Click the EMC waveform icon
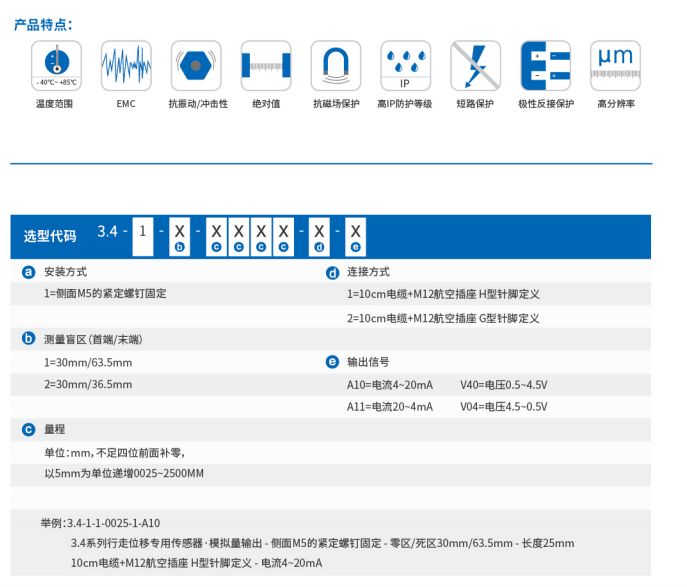Image resolution: width=687 pixels, height=587 pixels. pyautogui.click(x=126, y=66)
